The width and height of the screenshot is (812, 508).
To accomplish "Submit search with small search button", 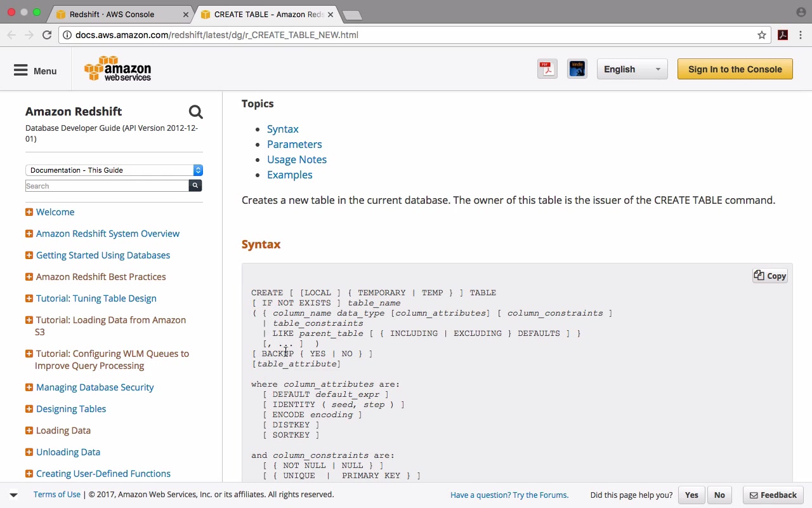I will [195, 185].
